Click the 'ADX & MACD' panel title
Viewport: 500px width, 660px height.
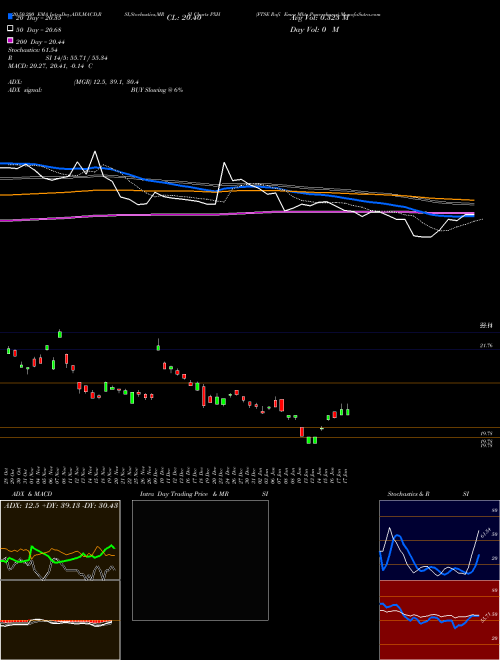[x=32, y=494]
